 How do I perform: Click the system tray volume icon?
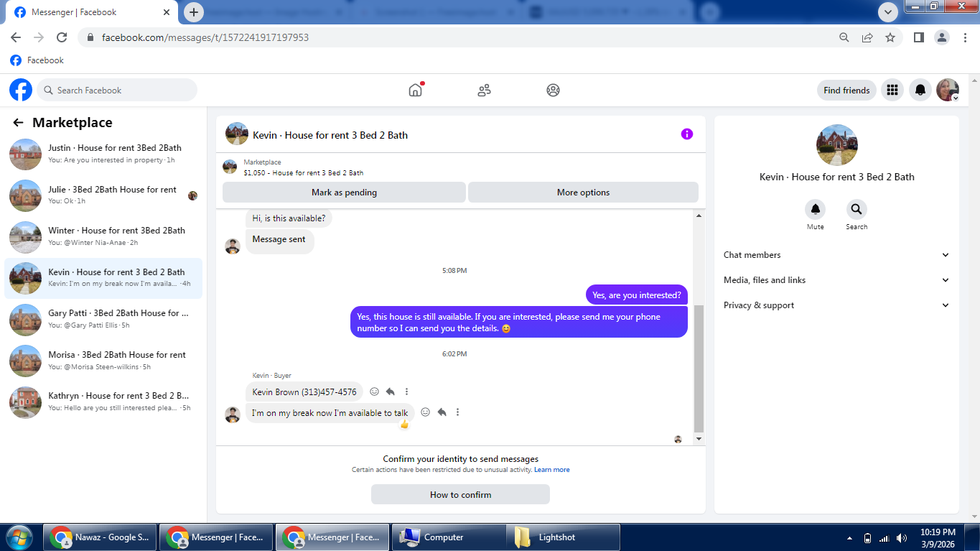(902, 538)
